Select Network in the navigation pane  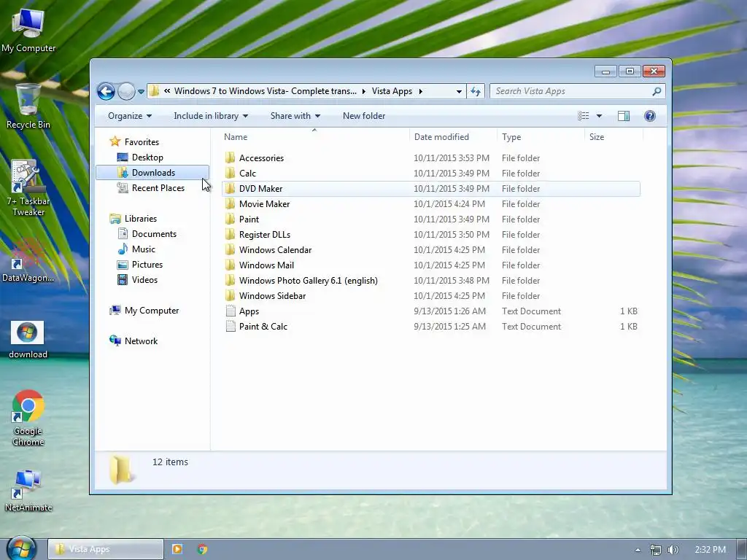pyautogui.click(x=141, y=341)
